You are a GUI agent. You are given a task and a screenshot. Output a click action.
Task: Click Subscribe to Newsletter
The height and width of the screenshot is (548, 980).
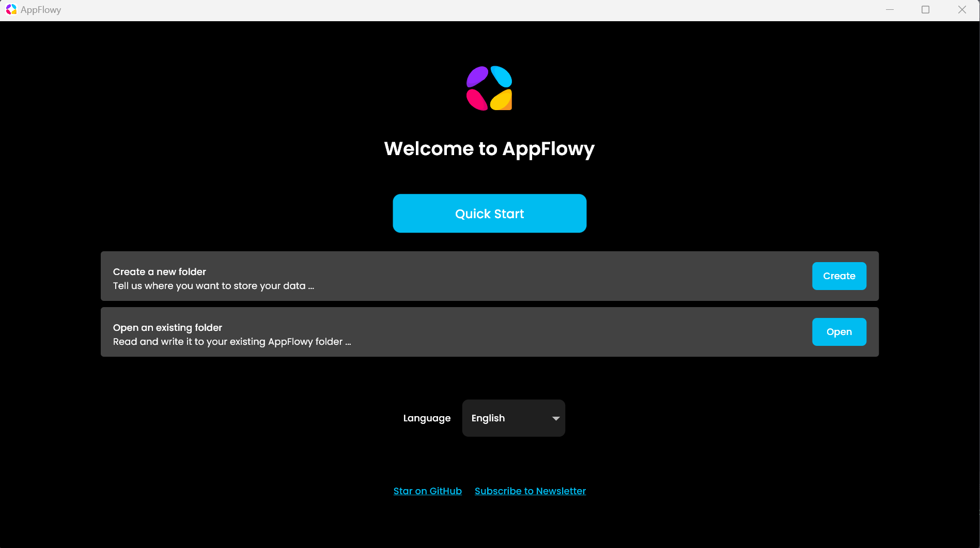click(x=530, y=491)
